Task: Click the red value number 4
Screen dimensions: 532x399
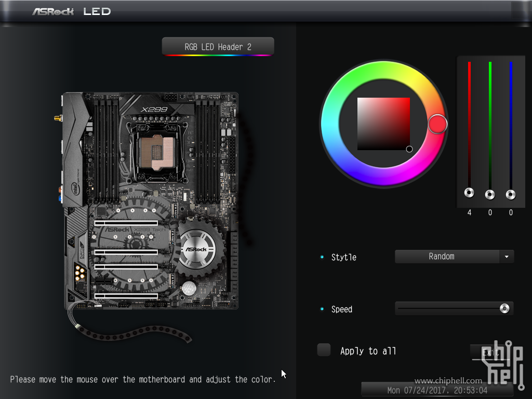Action: [469, 212]
